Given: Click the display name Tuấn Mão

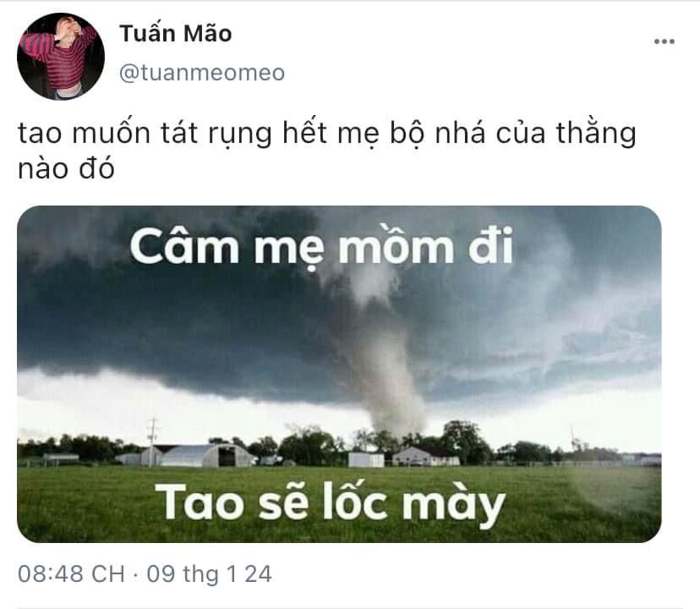Looking at the screenshot, I should [x=176, y=34].
